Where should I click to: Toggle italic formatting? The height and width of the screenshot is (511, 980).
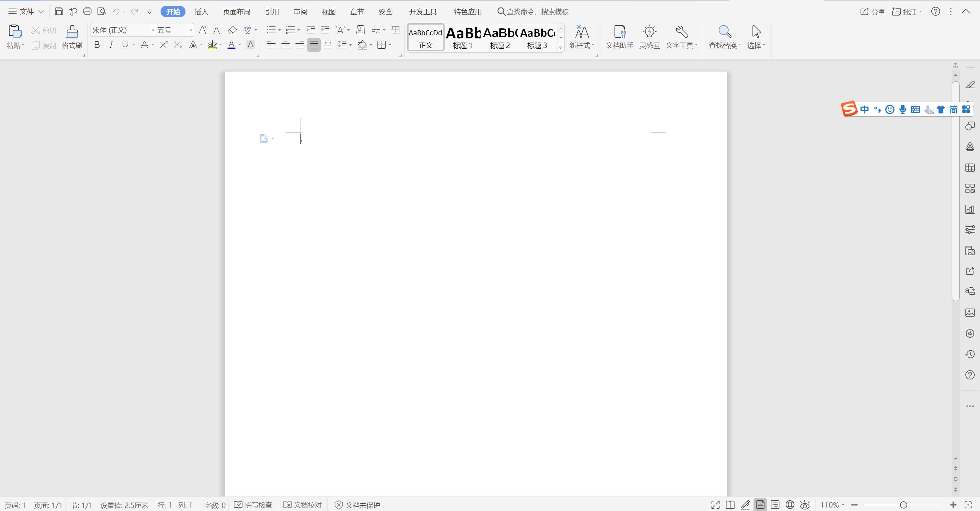click(x=110, y=45)
